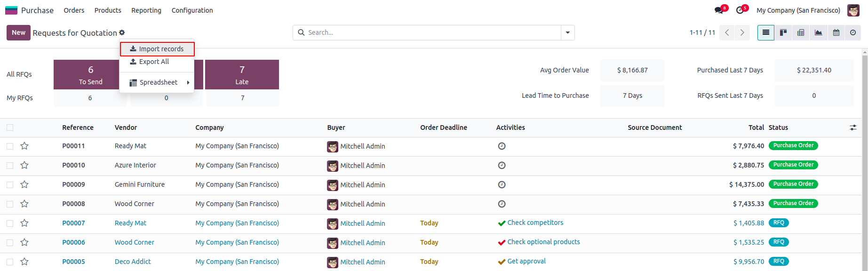The image size is (868, 271).
Task: Expand the Spreadsheet submenu
Action: [159, 82]
